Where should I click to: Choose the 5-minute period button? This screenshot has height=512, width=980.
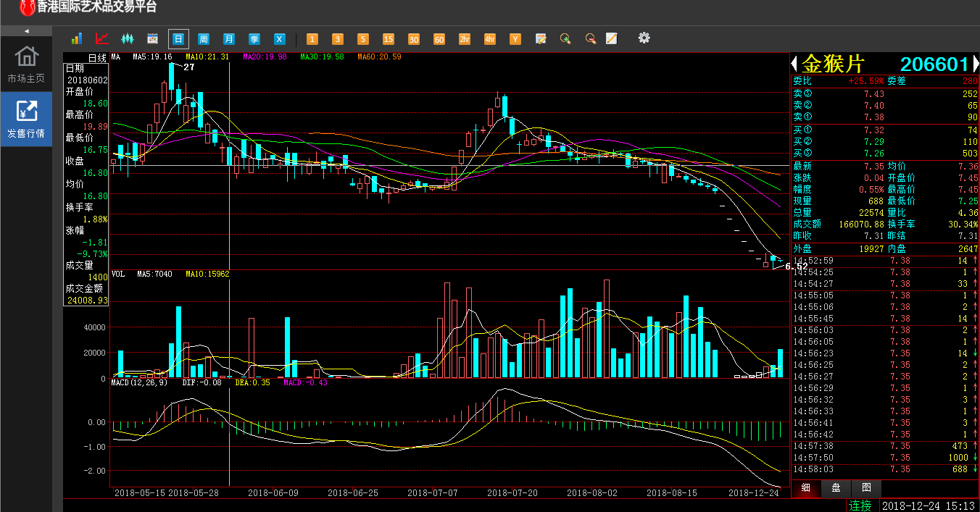363,38
